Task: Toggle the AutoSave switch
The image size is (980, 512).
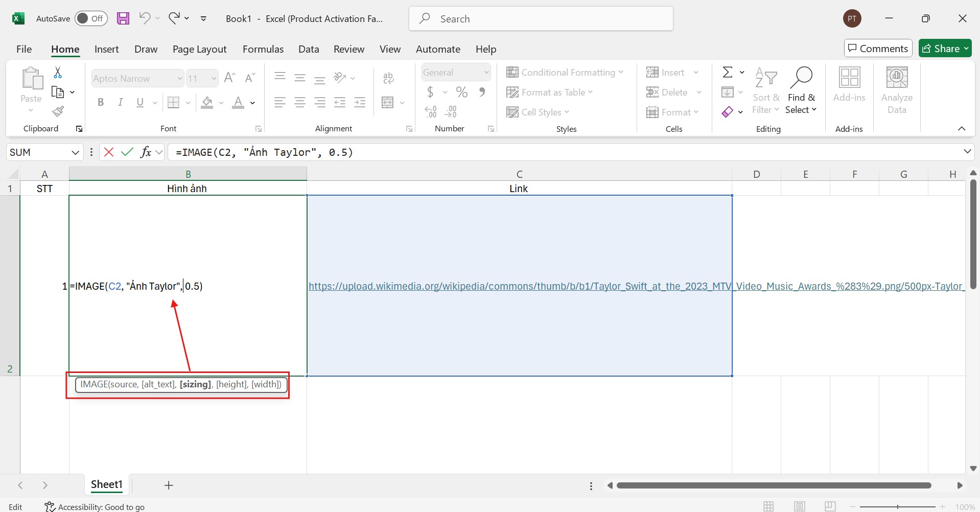Action: coord(91,18)
